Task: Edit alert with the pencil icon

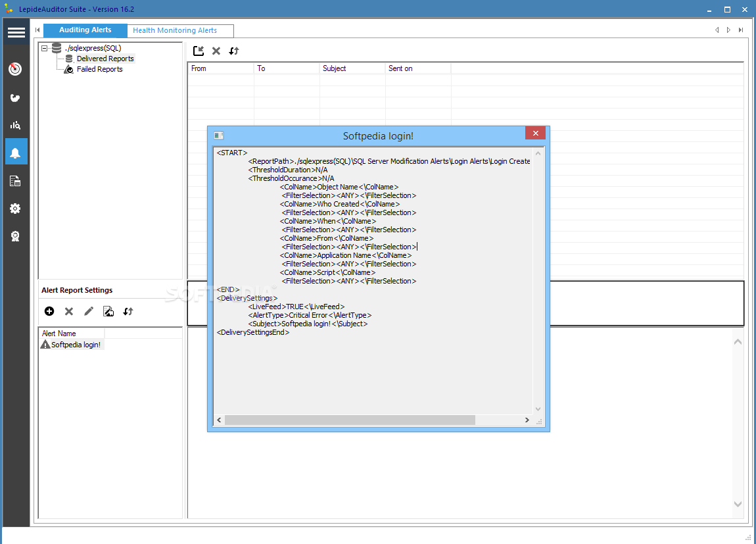Action: click(x=89, y=311)
